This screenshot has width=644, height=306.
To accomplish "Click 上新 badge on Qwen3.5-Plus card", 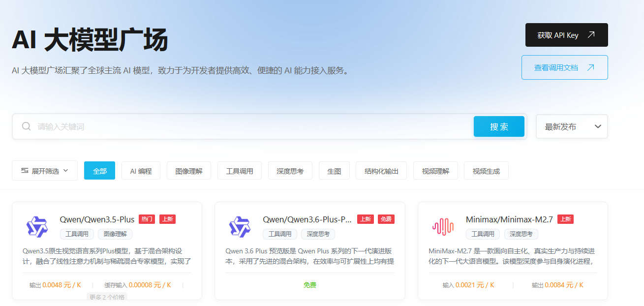I will [167, 219].
